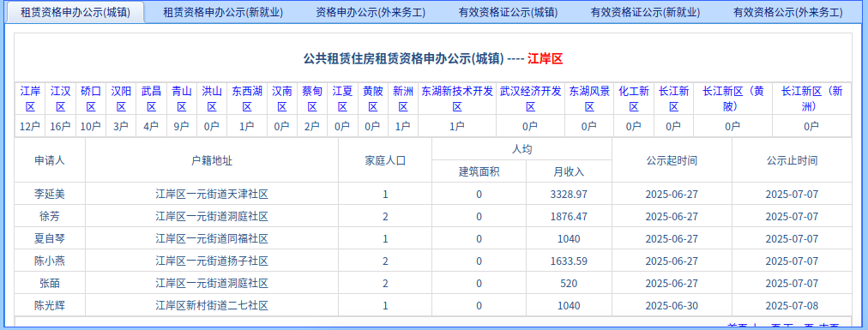Open 有效资格证公示(新就业) tab
The image size is (868, 330).
[646, 13]
